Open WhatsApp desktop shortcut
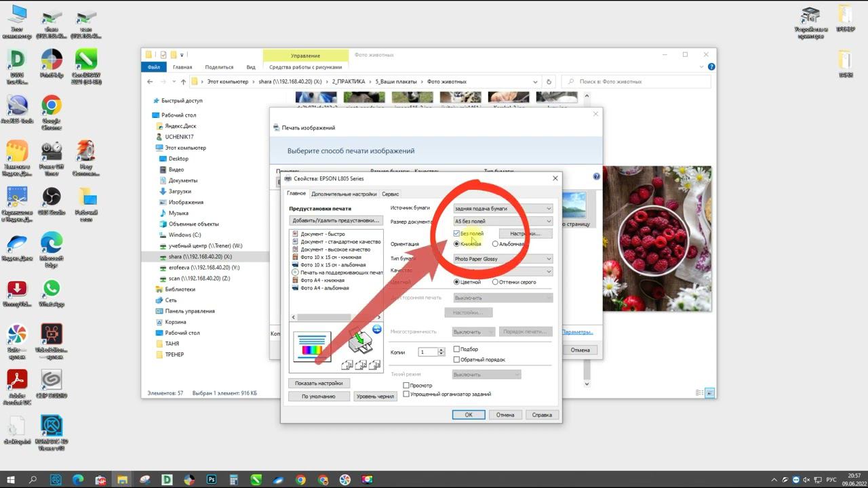Viewport: 868px width, 488px height. (x=52, y=293)
